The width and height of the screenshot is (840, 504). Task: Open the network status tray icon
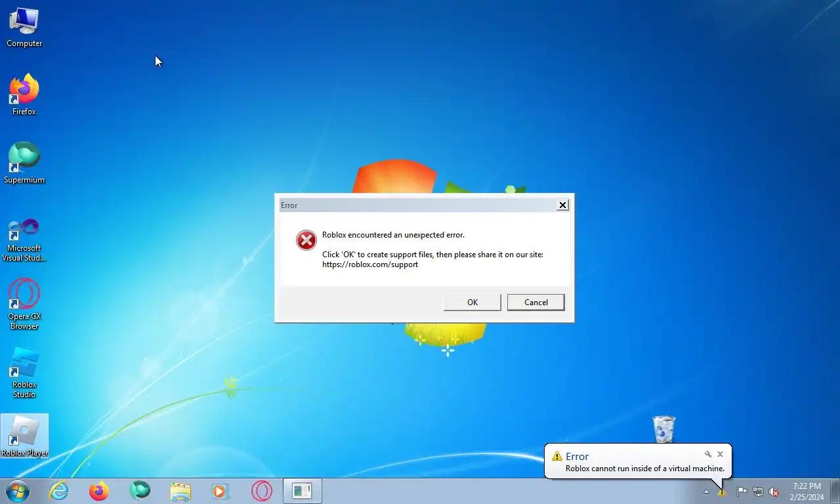pyautogui.click(x=758, y=492)
